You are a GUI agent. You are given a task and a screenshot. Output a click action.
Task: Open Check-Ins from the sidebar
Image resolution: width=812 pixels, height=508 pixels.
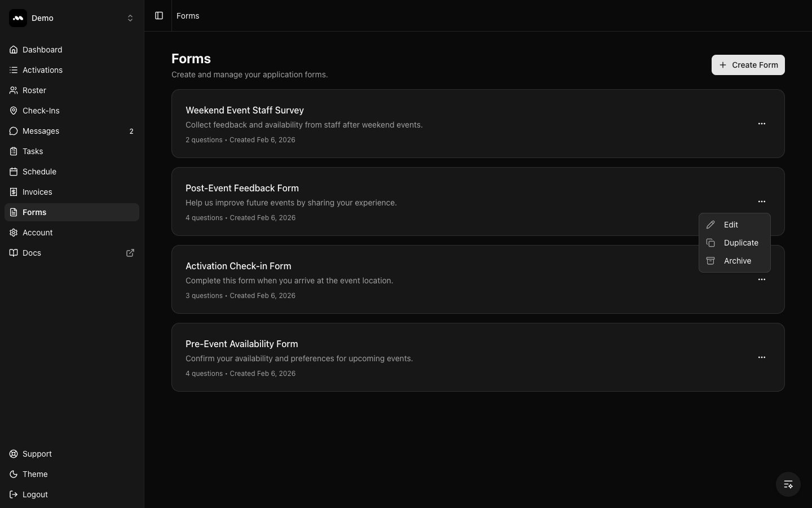click(x=41, y=111)
